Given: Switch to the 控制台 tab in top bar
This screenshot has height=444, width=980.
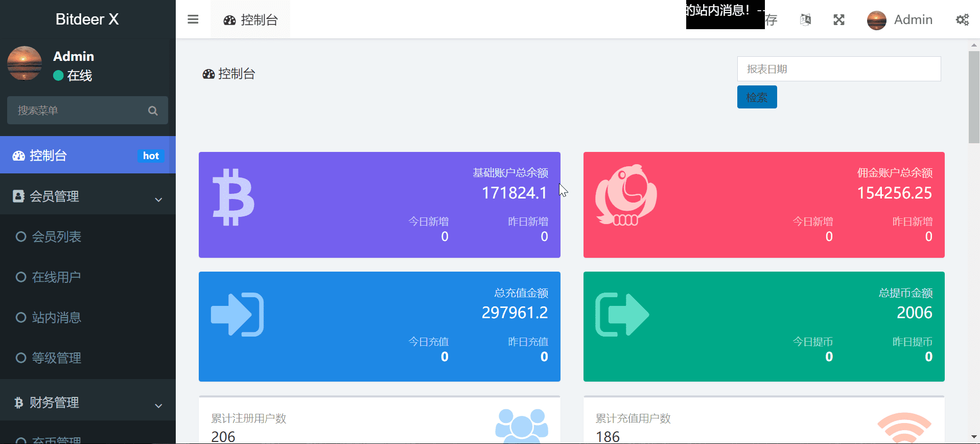Looking at the screenshot, I should (250, 19).
